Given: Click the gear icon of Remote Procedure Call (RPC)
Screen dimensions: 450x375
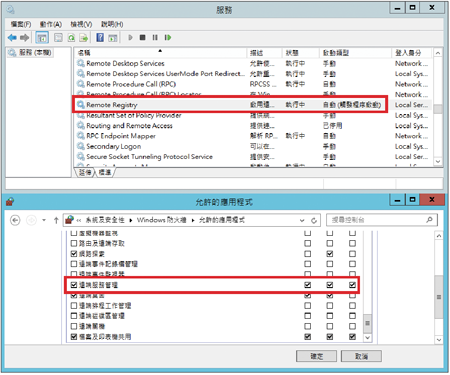Looking at the screenshot, I should 81,84.
